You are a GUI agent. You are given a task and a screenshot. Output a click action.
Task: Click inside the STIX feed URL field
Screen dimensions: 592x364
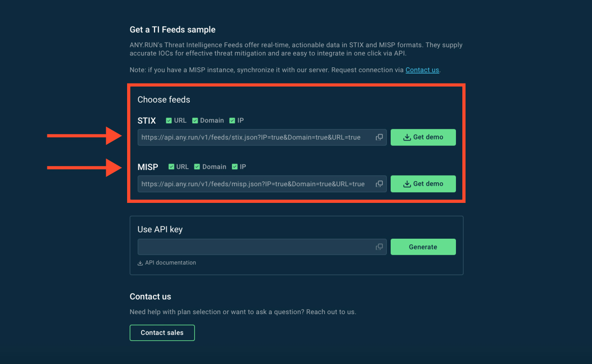[x=252, y=137]
